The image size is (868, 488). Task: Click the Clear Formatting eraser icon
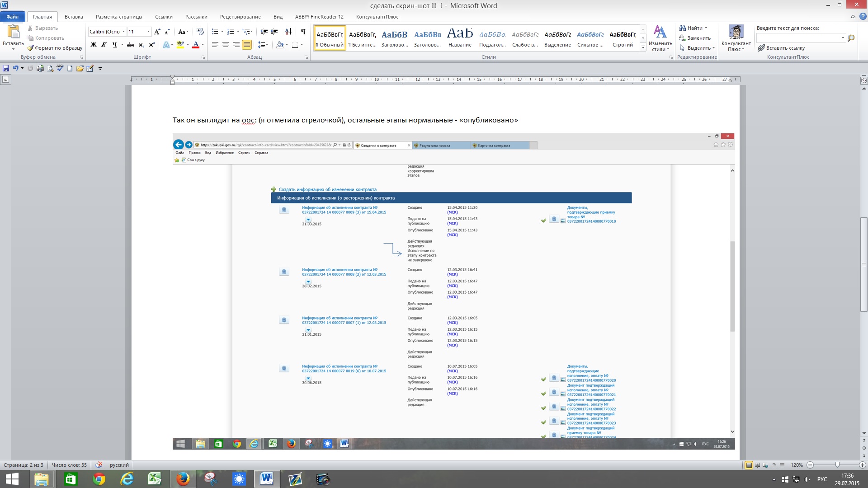pos(200,32)
